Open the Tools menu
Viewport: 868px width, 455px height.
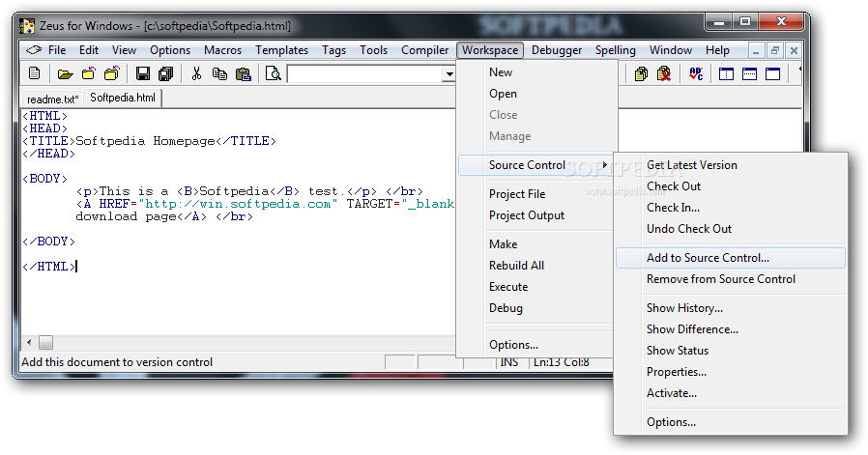tap(374, 50)
